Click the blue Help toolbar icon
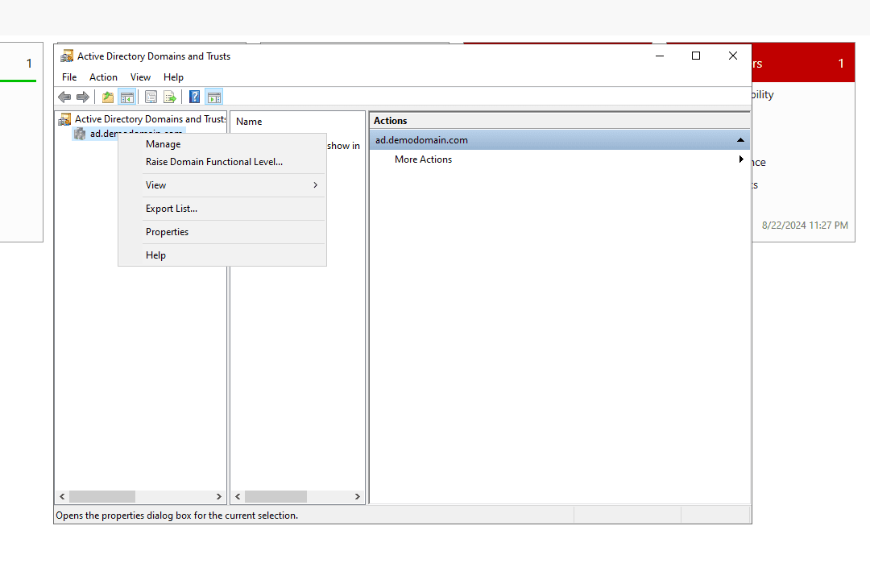Screen dimensions: 870x588 click(194, 97)
